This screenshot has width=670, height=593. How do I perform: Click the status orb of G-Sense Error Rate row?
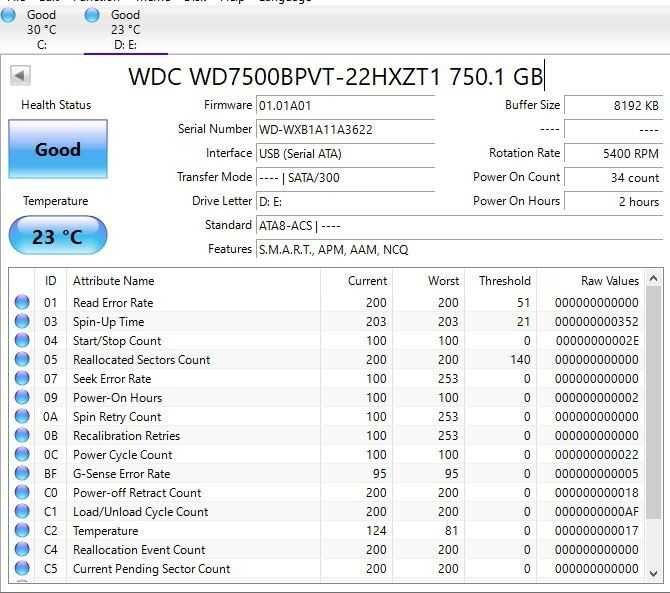[x=22, y=473]
